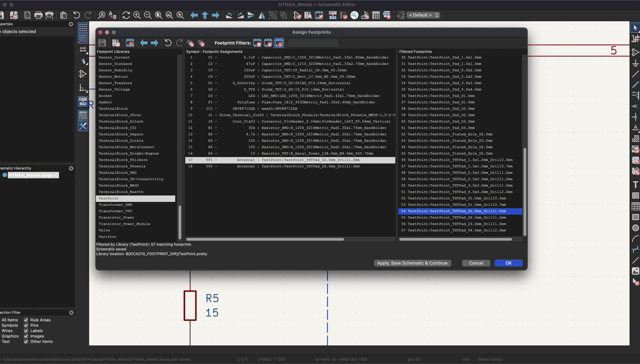
Task: Click Delete all footprint associations icon
Action: coord(201,43)
